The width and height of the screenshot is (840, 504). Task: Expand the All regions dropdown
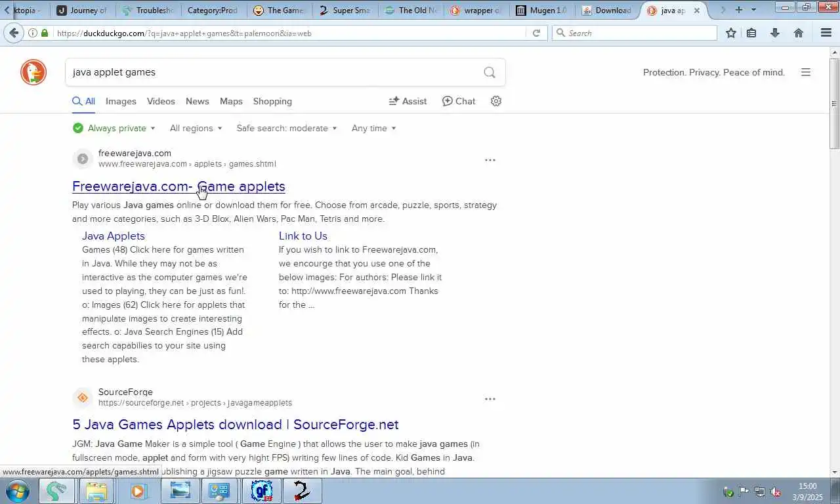pos(196,129)
